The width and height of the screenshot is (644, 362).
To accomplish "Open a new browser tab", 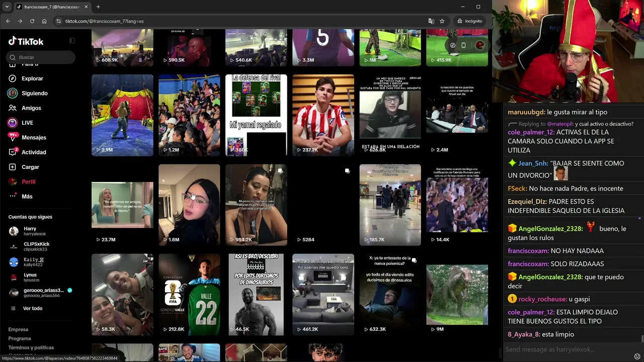I will tap(98, 7).
